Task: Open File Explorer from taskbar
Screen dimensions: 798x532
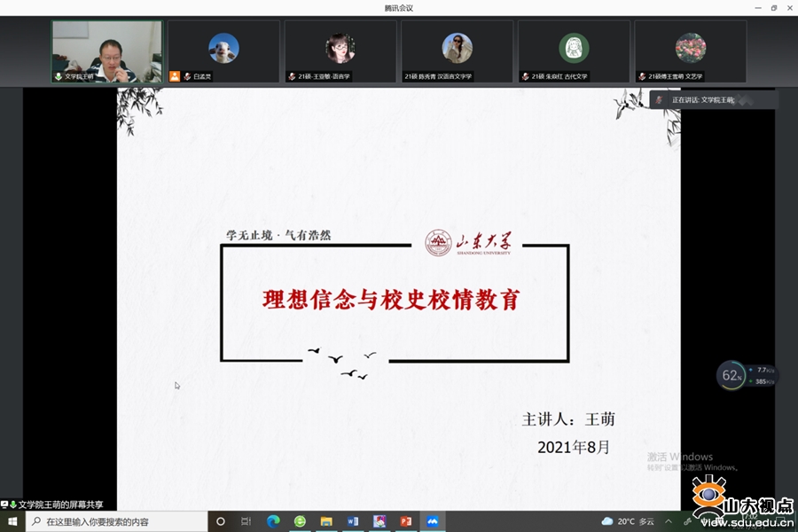Action: [326, 521]
